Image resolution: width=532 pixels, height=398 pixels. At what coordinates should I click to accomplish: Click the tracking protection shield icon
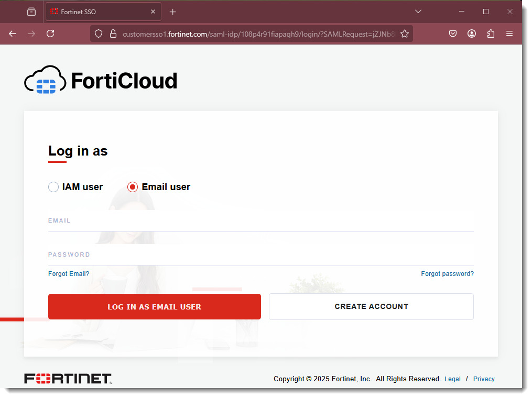point(99,34)
